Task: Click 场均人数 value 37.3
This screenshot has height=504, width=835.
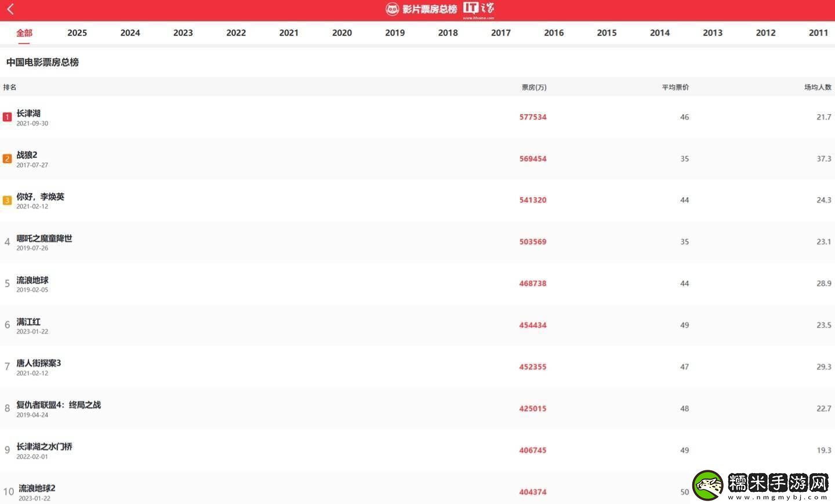Action: [824, 159]
